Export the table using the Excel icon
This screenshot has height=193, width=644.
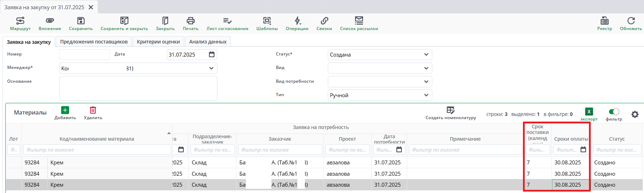point(589,112)
